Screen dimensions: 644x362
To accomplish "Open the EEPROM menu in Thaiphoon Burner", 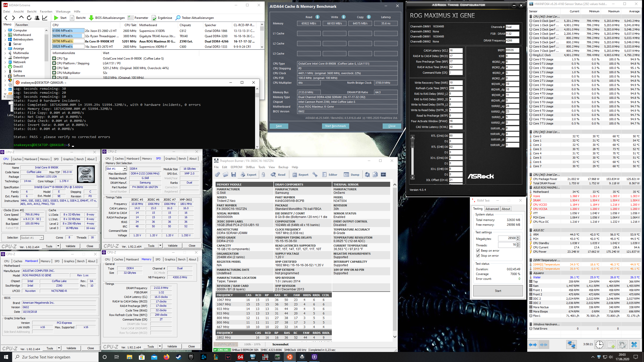I will pyautogui.click(x=236, y=167).
